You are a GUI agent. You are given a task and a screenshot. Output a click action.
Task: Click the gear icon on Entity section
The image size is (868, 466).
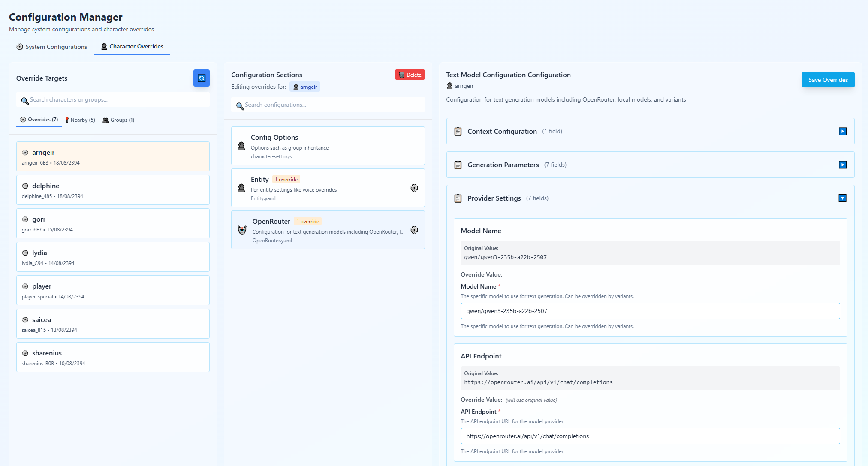(x=414, y=188)
